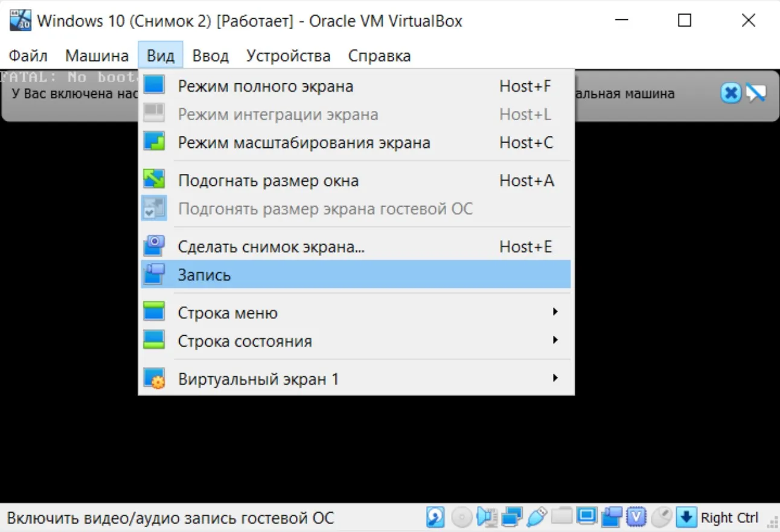Click the VirtualBox window title icon
This screenshot has width=780, height=532.
tap(21, 21)
